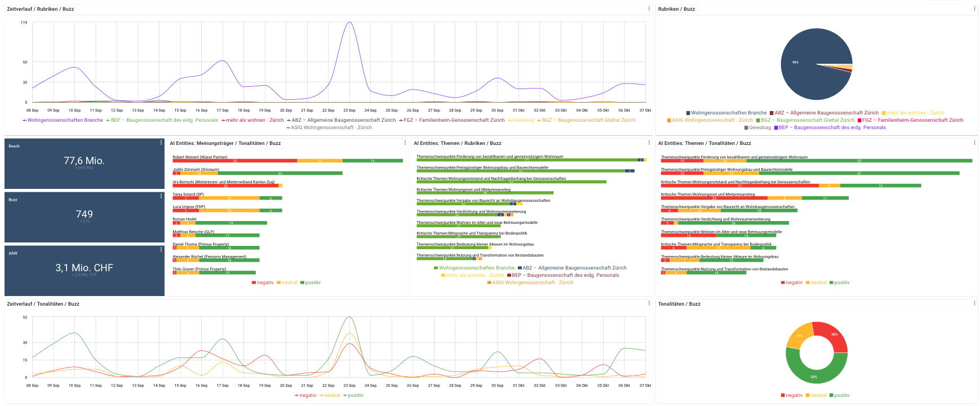980x406 pixels.
Task: Open menu of AI Entities Themen / Rubriken widget
Action: [649, 143]
